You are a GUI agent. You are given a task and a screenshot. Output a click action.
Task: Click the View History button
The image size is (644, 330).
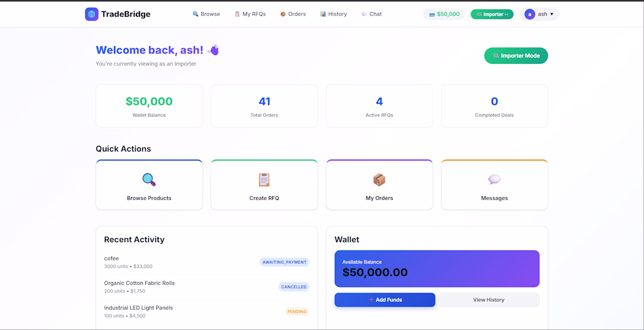point(489,300)
